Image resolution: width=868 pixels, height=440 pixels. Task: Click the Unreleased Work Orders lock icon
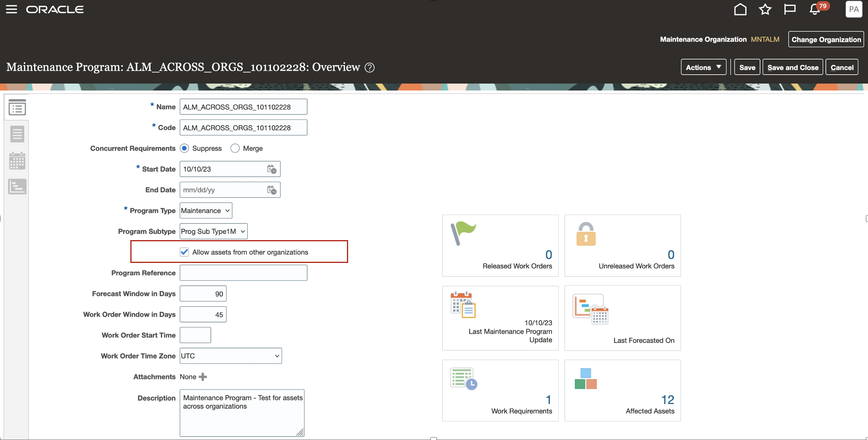pyautogui.click(x=586, y=234)
